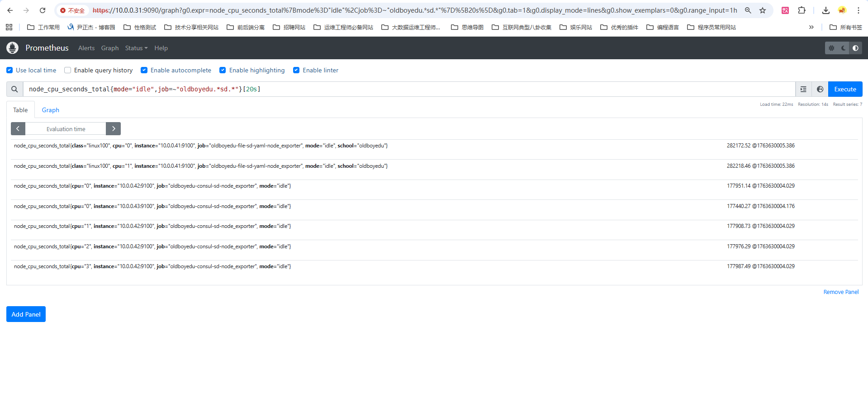Select the Table tab
The width and height of the screenshot is (868, 393).
[x=20, y=110]
